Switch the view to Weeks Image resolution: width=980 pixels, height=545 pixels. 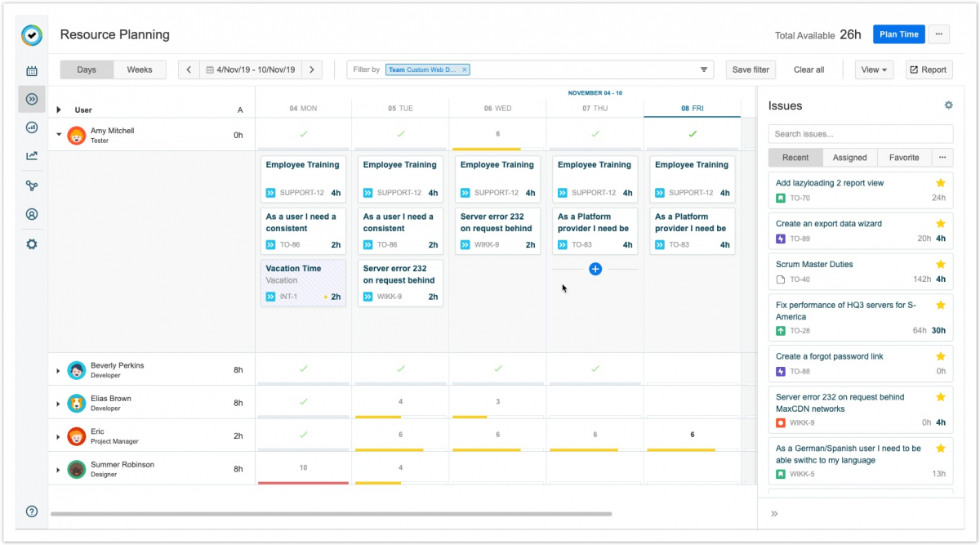point(140,69)
